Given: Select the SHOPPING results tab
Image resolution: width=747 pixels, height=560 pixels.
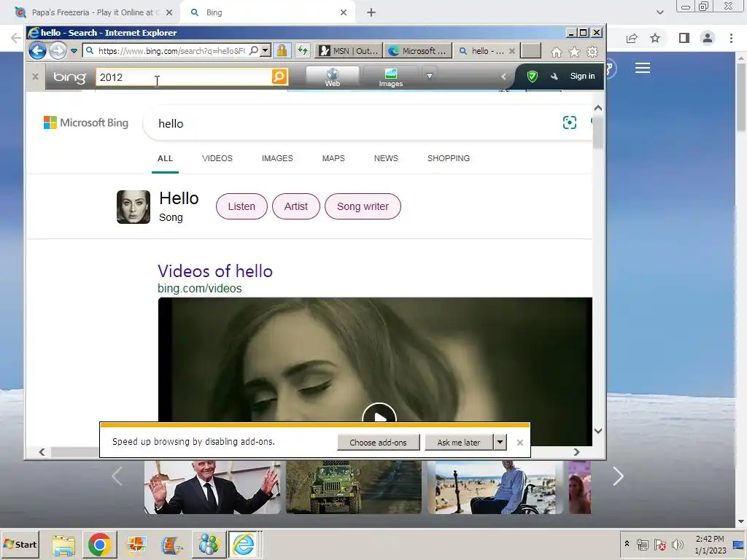Looking at the screenshot, I should pyautogui.click(x=449, y=158).
